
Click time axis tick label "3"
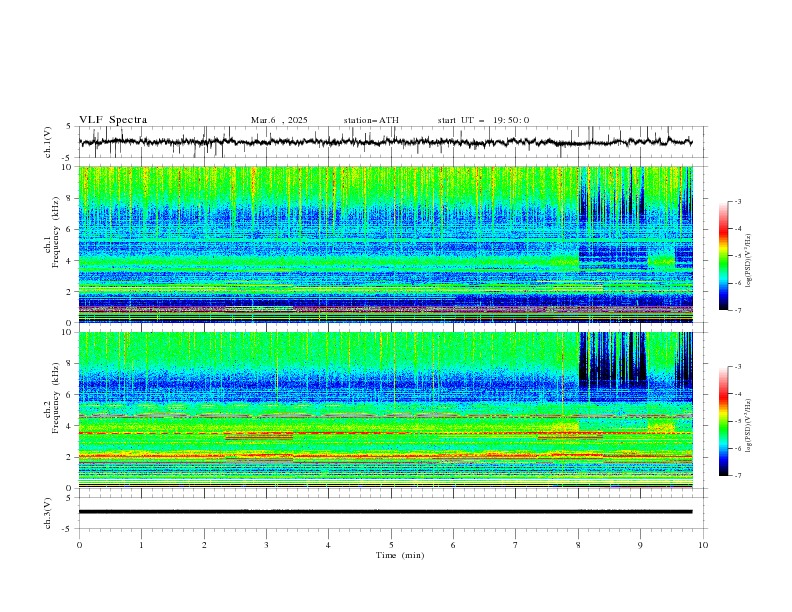(266, 545)
